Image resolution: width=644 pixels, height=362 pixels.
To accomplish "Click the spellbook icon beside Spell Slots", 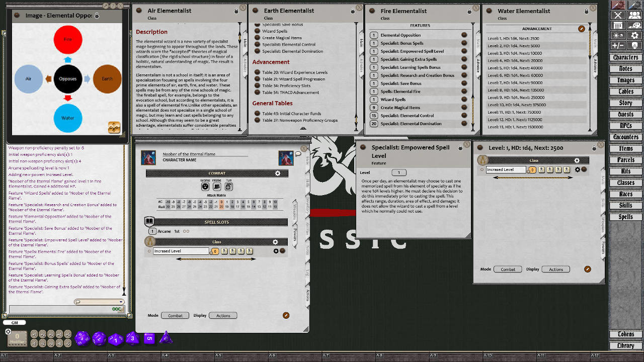I will point(149,221).
